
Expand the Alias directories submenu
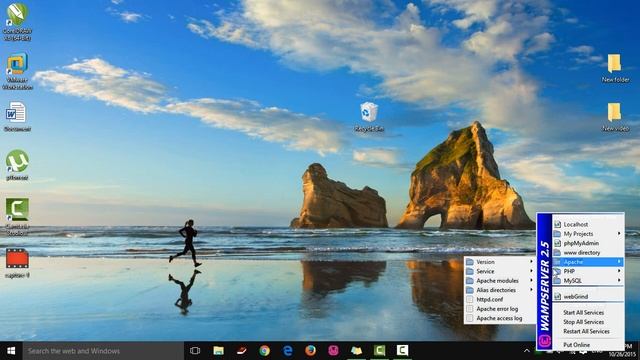click(500, 290)
